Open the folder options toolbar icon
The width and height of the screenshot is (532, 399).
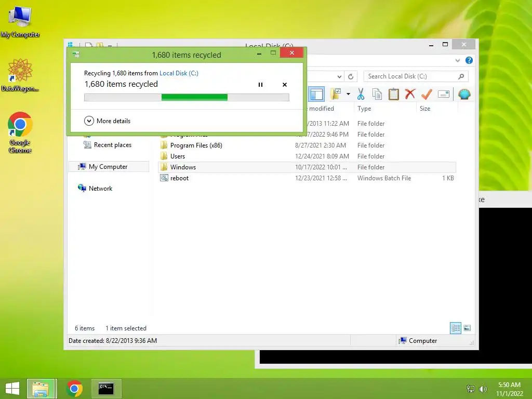(336, 94)
